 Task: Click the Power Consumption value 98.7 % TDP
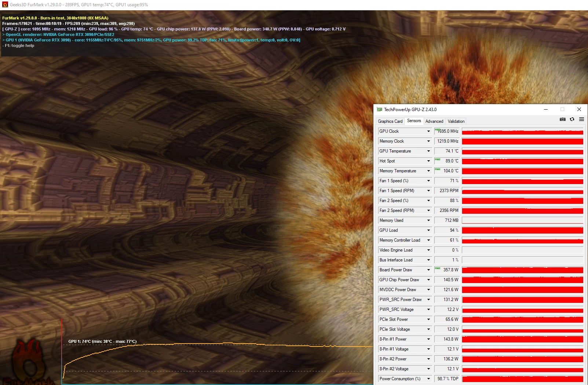[447, 379]
